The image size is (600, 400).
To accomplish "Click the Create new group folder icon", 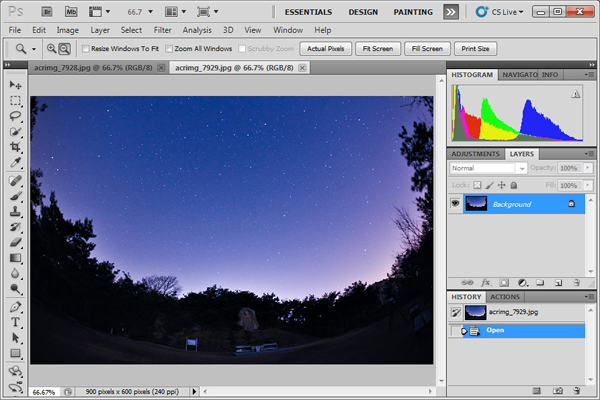I will [x=540, y=283].
